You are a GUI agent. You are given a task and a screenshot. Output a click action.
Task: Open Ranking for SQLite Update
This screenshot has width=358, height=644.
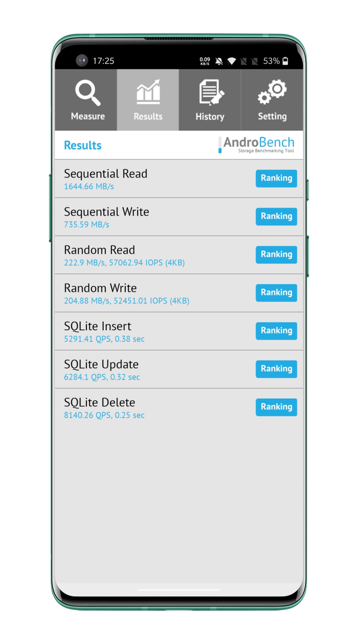coord(276,369)
